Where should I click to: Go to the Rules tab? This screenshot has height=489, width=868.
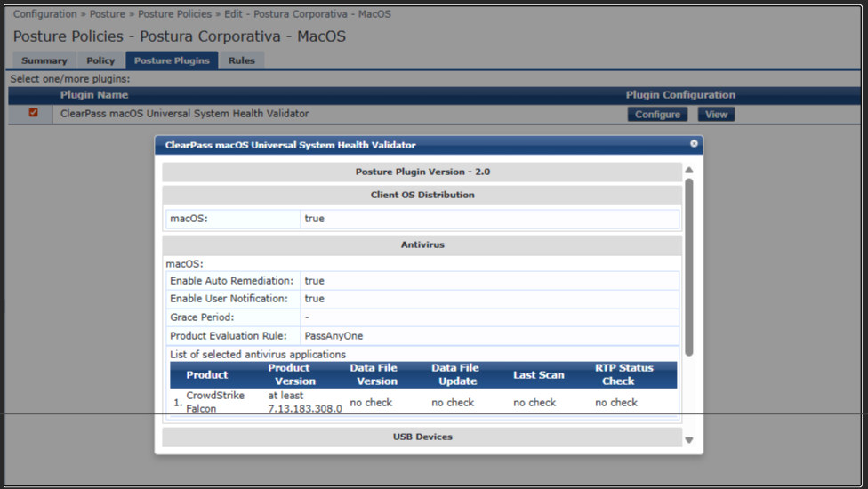(x=241, y=60)
